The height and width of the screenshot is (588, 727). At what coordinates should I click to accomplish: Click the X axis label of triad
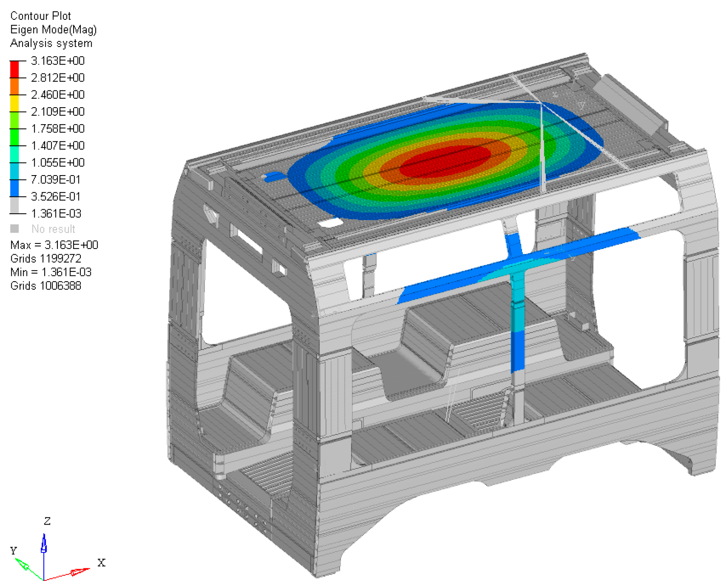coord(101,563)
